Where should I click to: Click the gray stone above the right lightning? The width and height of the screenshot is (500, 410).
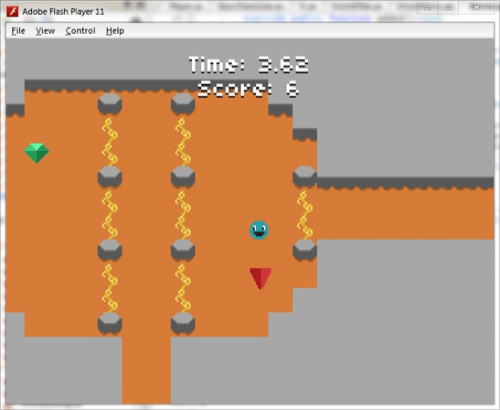pyautogui.click(x=305, y=177)
